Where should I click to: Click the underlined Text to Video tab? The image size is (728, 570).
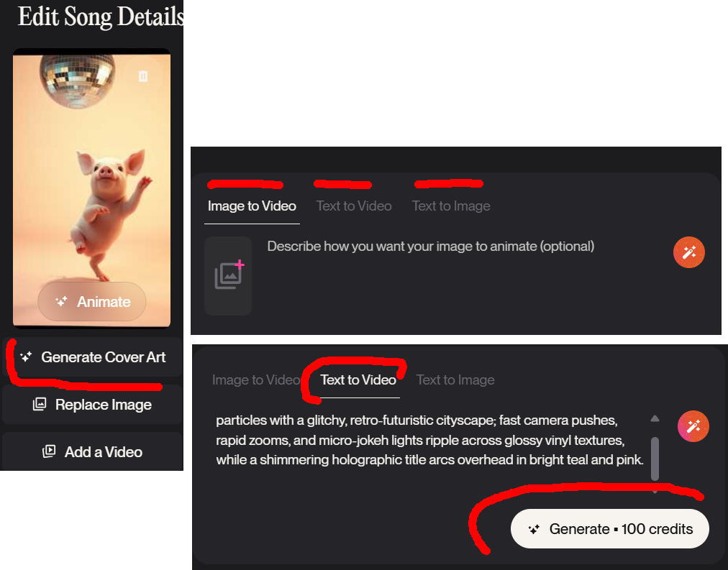[358, 380]
